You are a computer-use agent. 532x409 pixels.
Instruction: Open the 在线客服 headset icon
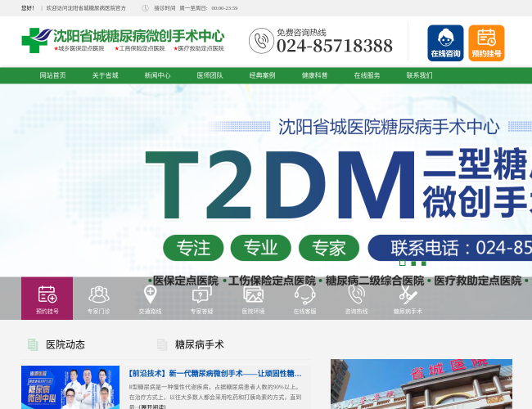pyautogui.click(x=304, y=294)
